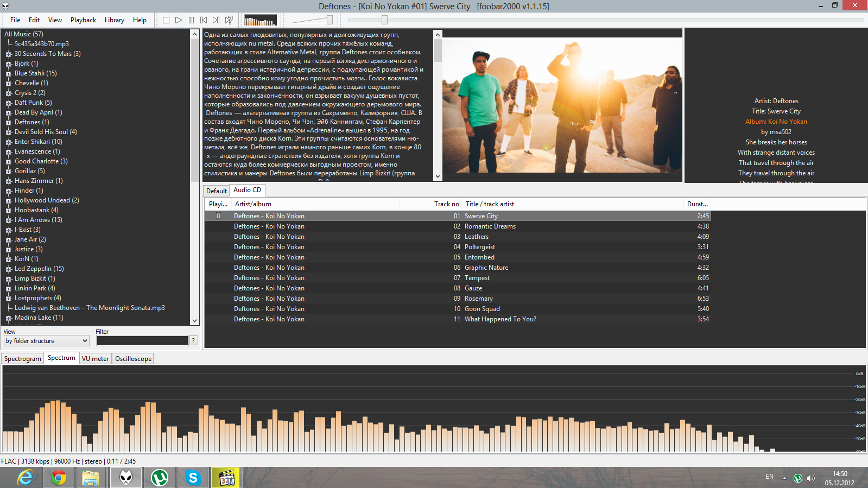Show hidden tray icons arrow
The height and width of the screenshot is (488, 868).
[784, 478]
